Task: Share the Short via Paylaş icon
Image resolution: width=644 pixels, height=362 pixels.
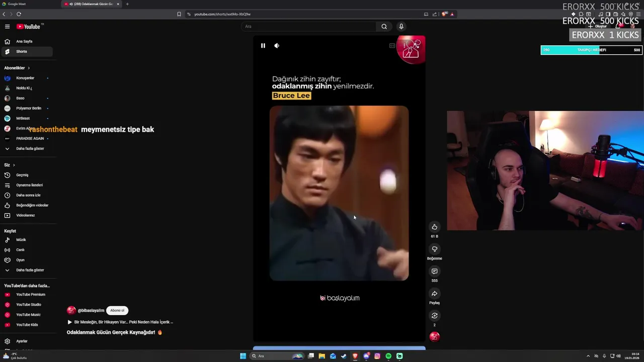Action: 435,294
